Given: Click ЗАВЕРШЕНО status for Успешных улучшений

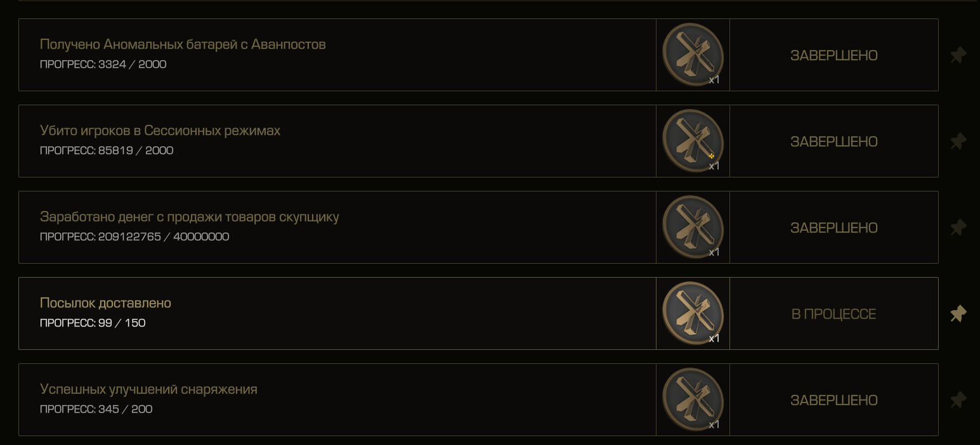Looking at the screenshot, I should click(834, 401).
